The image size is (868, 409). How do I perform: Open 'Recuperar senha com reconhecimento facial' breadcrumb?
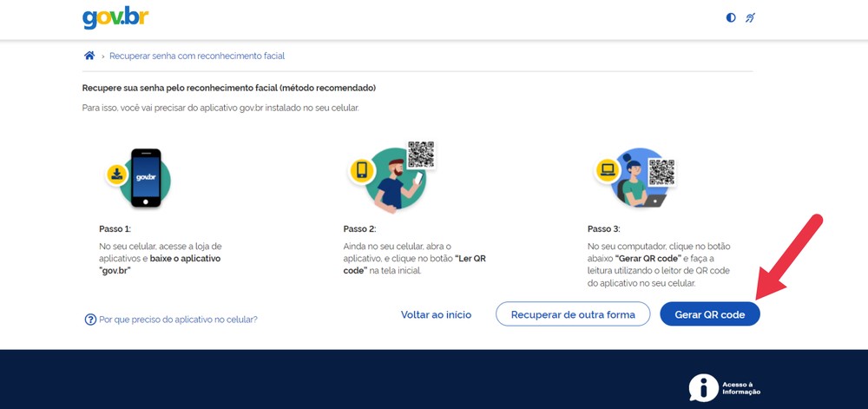(197, 56)
